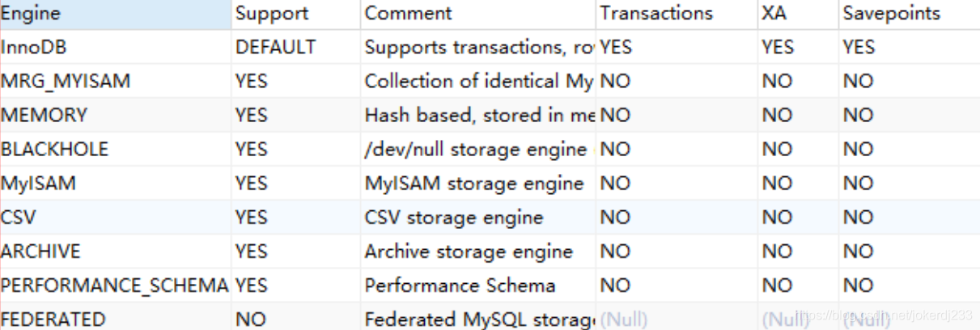The image size is (980, 330).
Task: Click the FEDERATED engine cell
Action: [115, 319]
